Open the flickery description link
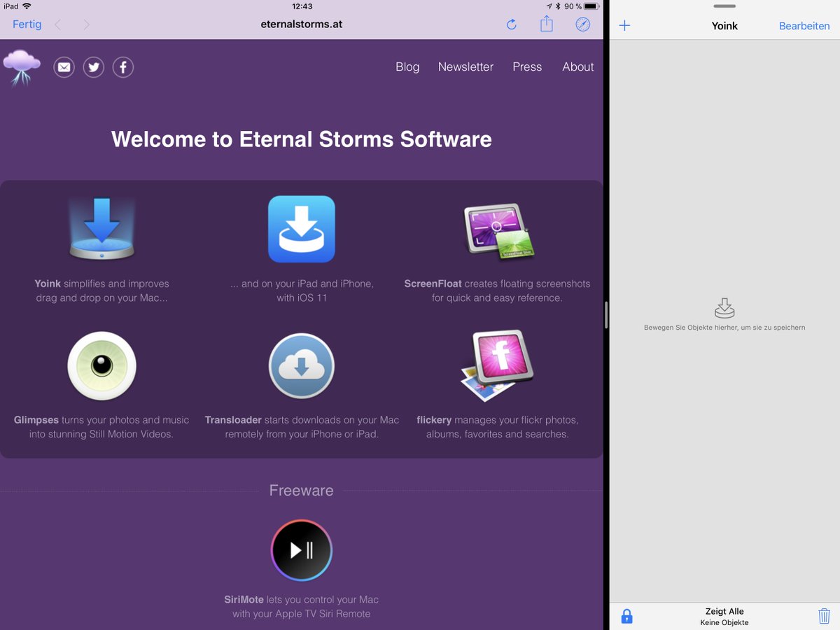840x630 pixels. click(x=498, y=427)
